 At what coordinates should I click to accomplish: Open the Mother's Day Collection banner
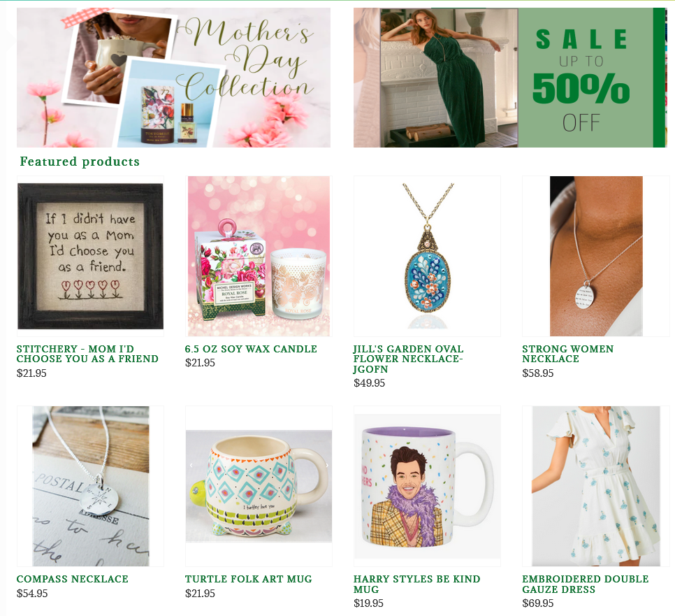pyautogui.click(x=173, y=78)
